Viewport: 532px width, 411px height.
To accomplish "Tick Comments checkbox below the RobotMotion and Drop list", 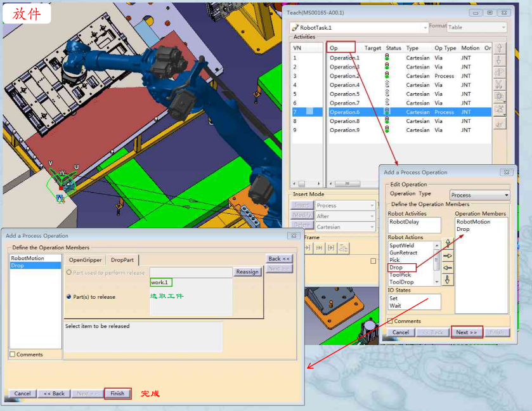I will point(13,355).
